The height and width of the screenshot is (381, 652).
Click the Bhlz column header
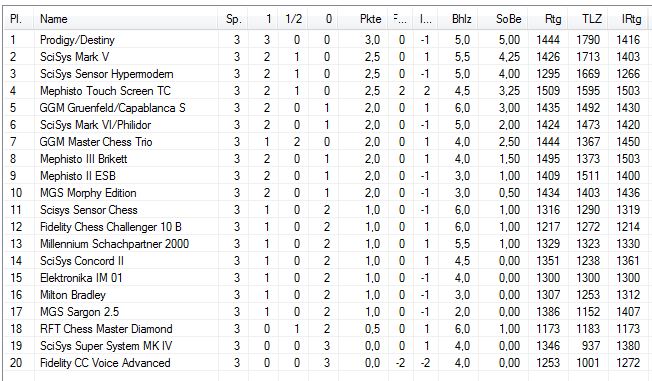457,19
